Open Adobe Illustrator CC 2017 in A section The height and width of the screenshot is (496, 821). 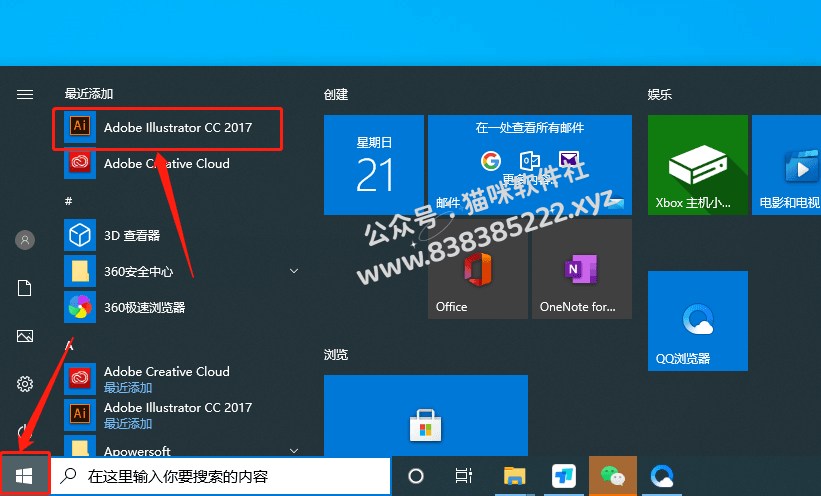[178, 415]
